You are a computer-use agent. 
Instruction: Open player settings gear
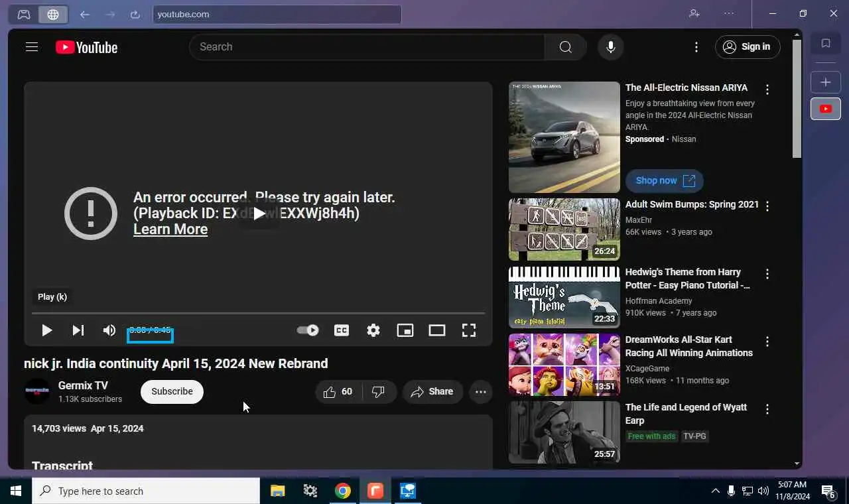(373, 330)
